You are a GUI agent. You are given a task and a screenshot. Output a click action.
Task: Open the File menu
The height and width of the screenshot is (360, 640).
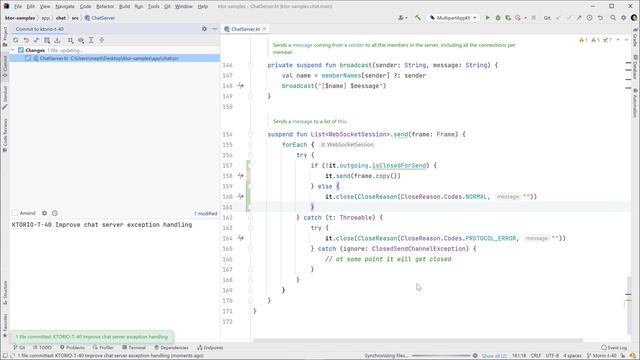point(18,7)
